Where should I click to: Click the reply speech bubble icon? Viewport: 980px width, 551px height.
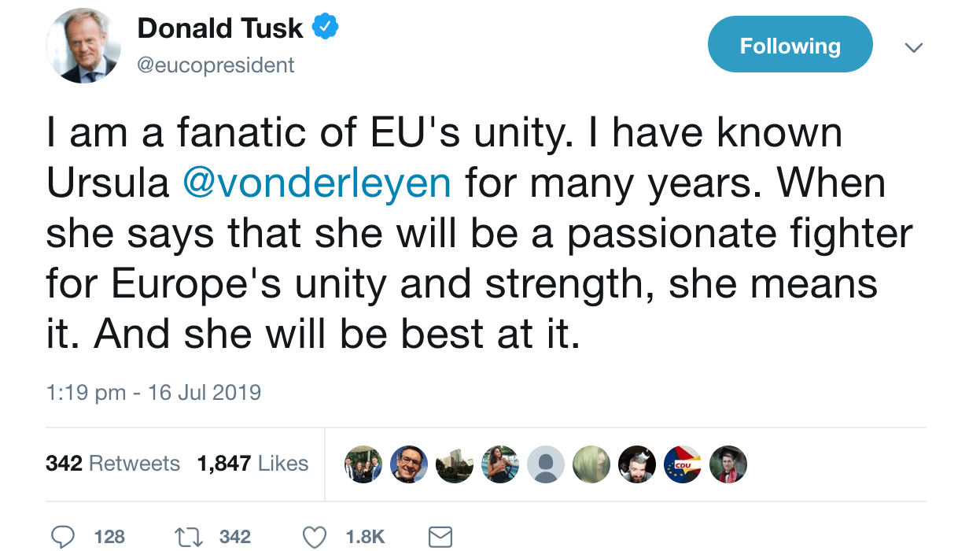[63, 537]
